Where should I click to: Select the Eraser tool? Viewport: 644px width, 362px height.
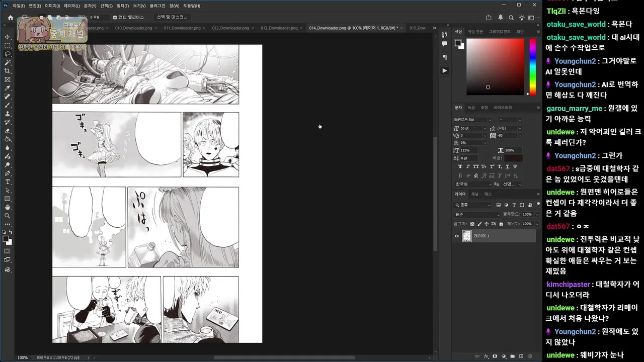(x=8, y=131)
